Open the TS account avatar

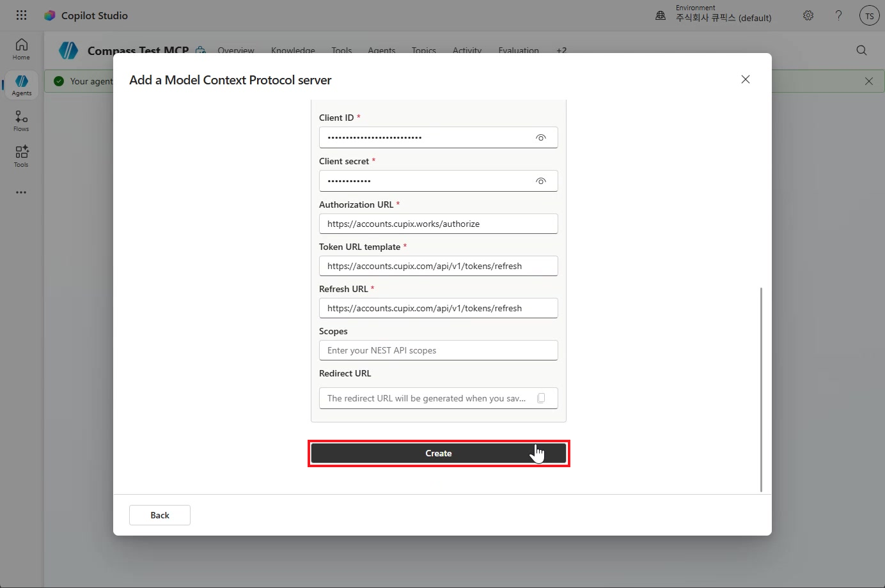(x=869, y=16)
